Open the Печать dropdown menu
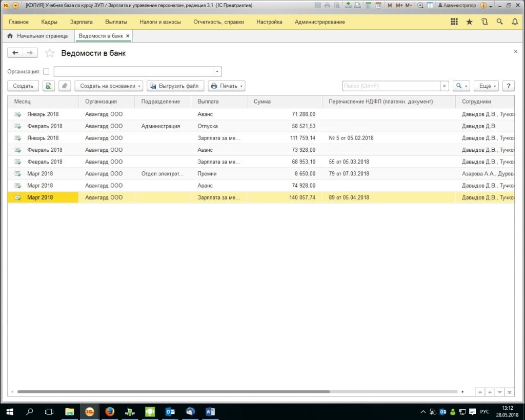The image size is (525, 420). point(227,86)
